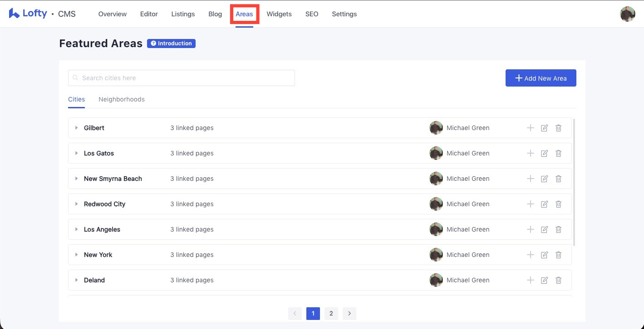Click the plus icon in New Smyrna Beach row
The width and height of the screenshot is (644, 329).
[x=530, y=179]
